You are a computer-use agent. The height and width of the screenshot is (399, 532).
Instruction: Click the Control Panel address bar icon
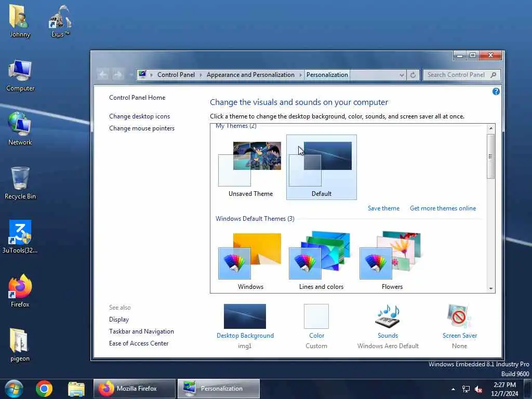pos(142,74)
